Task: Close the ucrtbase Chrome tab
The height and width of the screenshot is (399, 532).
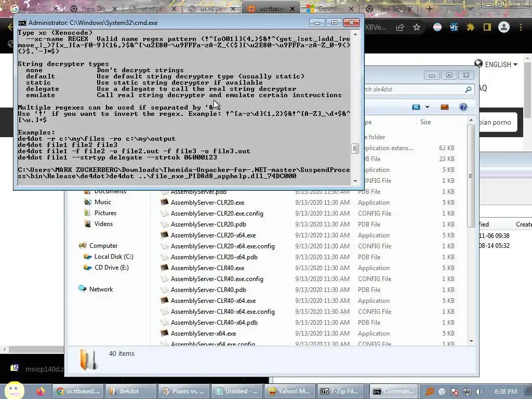Action: pos(292,9)
